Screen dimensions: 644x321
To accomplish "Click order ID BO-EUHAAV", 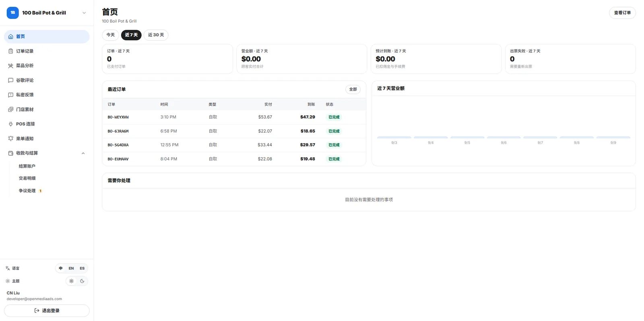I will pyautogui.click(x=118, y=159).
